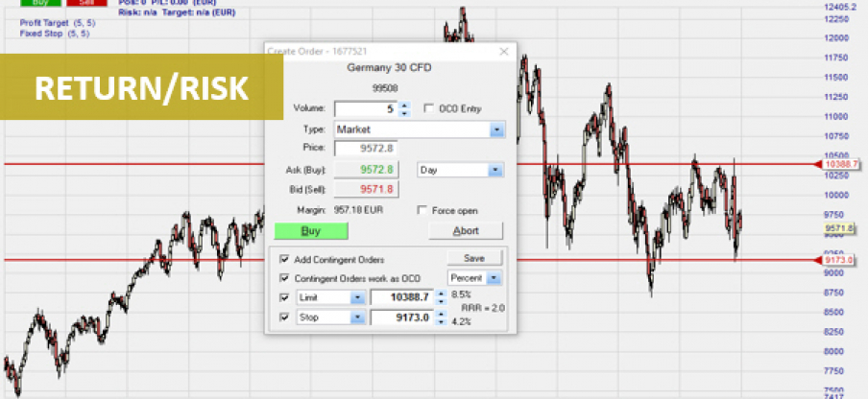Toggle the Force open checkbox
This screenshot has width=868, height=399.
[x=422, y=211]
